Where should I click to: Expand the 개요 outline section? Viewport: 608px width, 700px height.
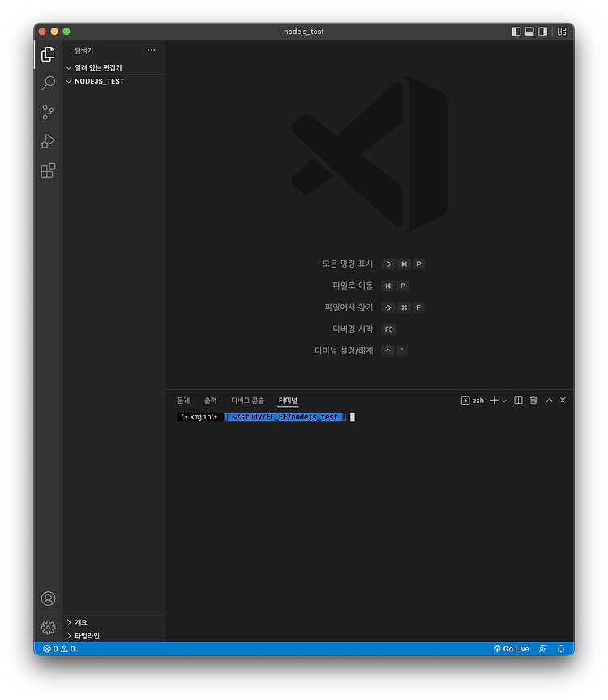coord(114,622)
